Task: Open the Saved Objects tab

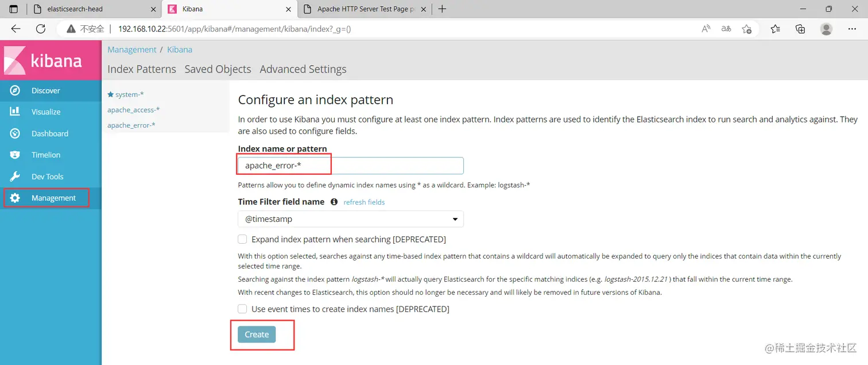Action: 218,69
